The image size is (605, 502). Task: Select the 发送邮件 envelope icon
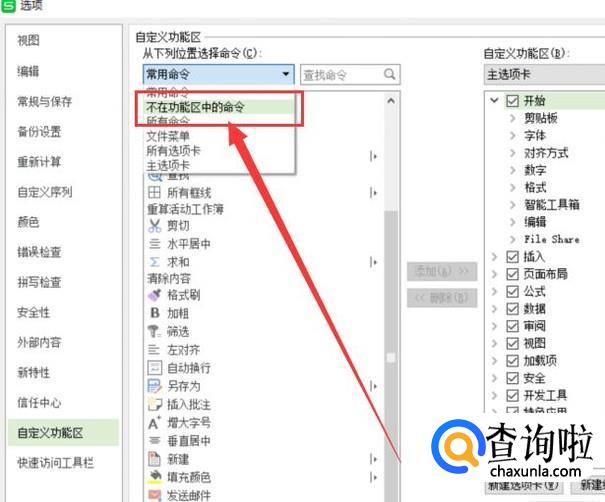tap(154, 495)
